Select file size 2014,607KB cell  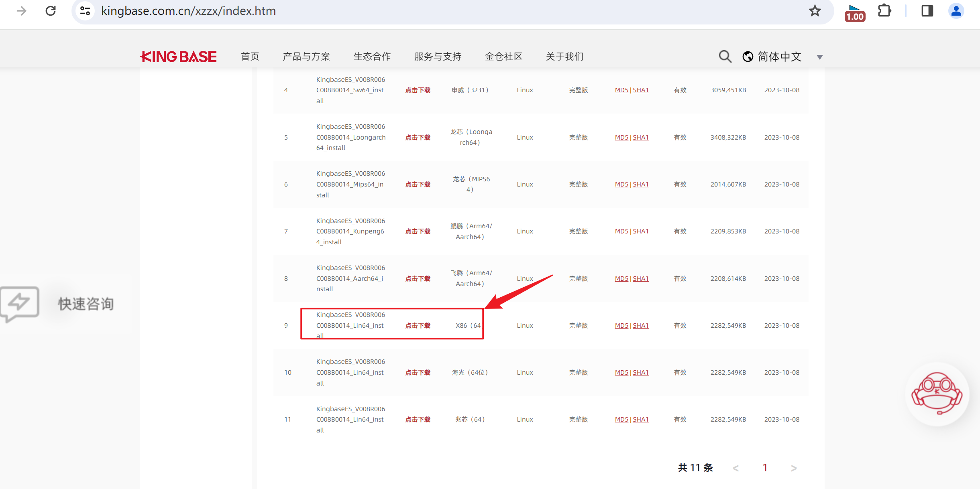(728, 184)
